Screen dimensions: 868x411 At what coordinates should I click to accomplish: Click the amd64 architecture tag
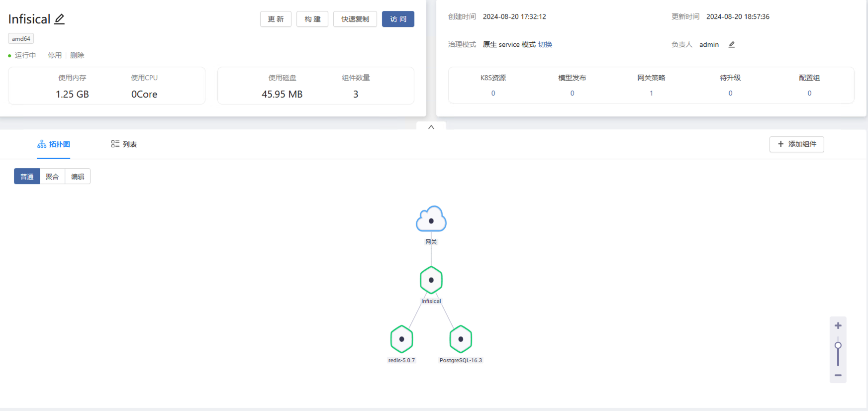(21, 39)
